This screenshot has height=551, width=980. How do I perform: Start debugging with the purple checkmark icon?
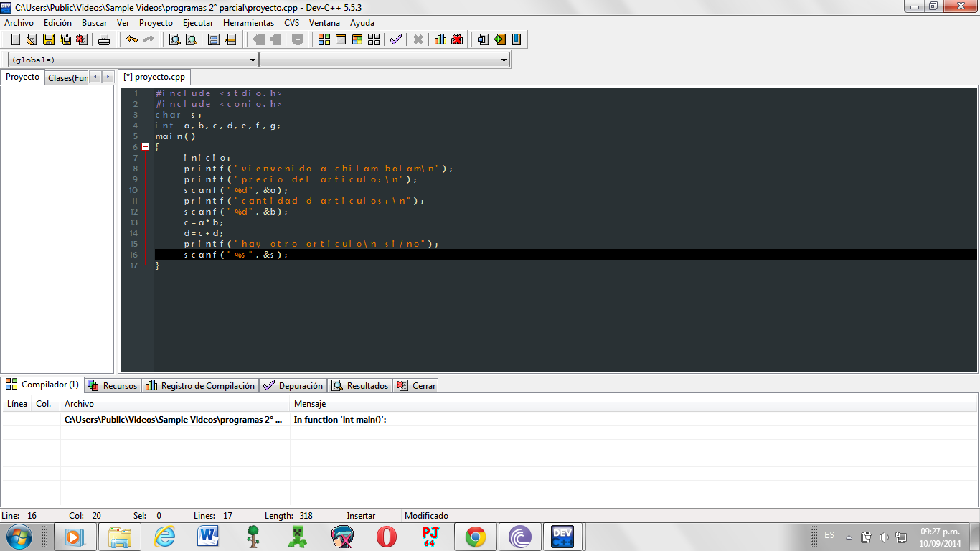pyautogui.click(x=396, y=39)
